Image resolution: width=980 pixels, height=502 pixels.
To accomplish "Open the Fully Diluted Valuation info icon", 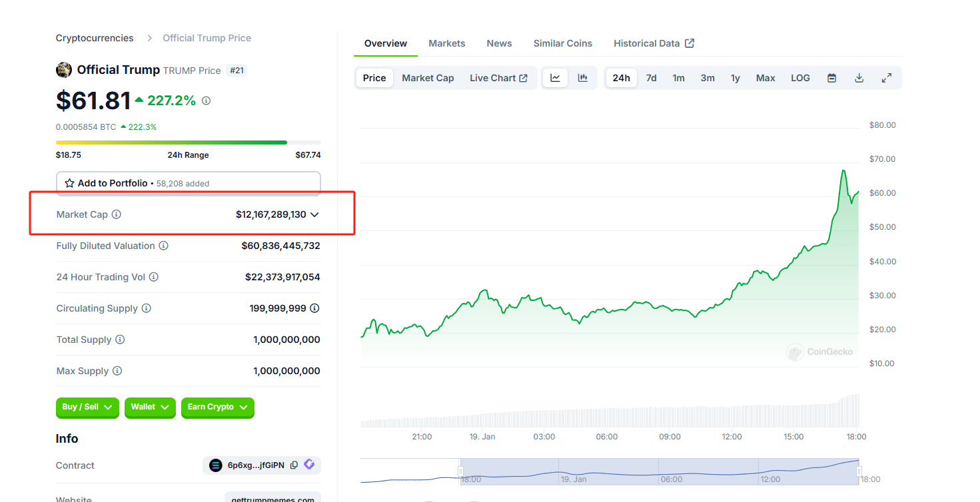I will click(x=163, y=246).
